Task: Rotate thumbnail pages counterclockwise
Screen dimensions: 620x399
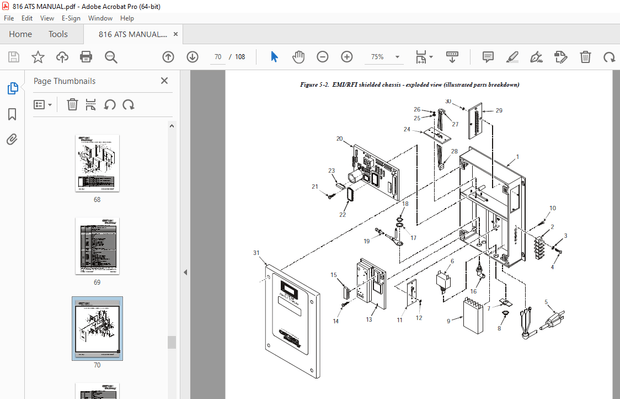Action: coord(110,105)
